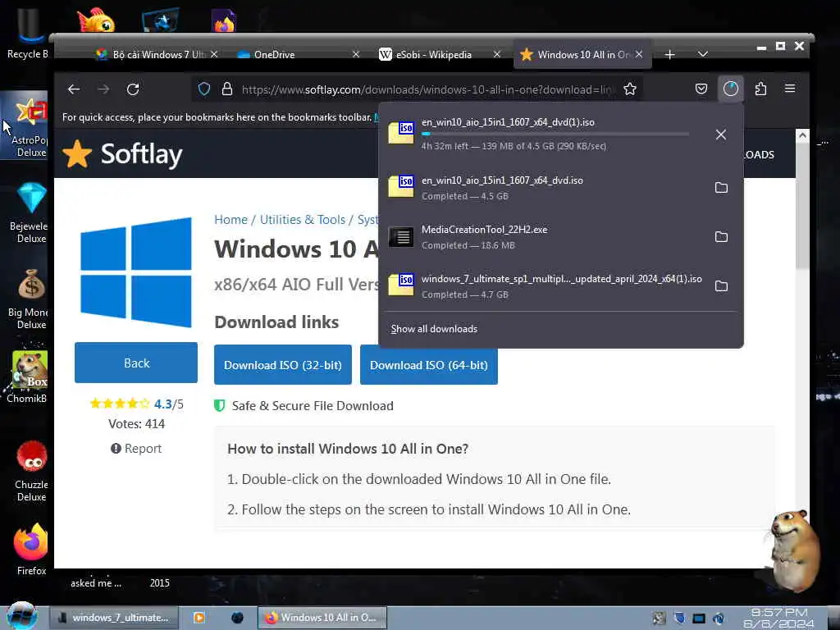Select the Recycle Bin desktop icon

pos(27,33)
